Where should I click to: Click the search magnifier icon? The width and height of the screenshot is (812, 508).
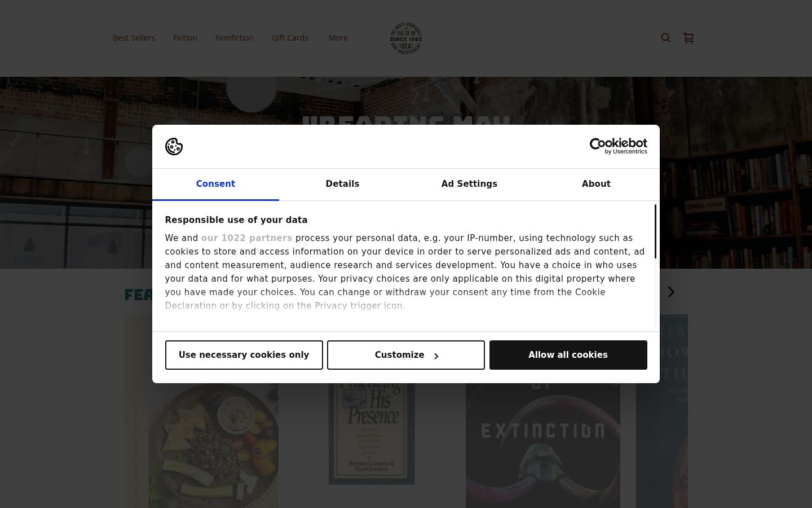[x=666, y=38]
